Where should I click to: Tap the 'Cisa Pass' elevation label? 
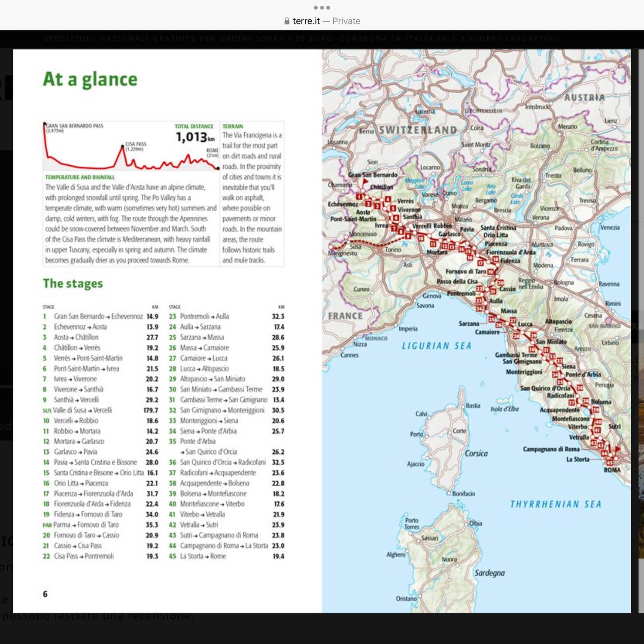pos(136,146)
